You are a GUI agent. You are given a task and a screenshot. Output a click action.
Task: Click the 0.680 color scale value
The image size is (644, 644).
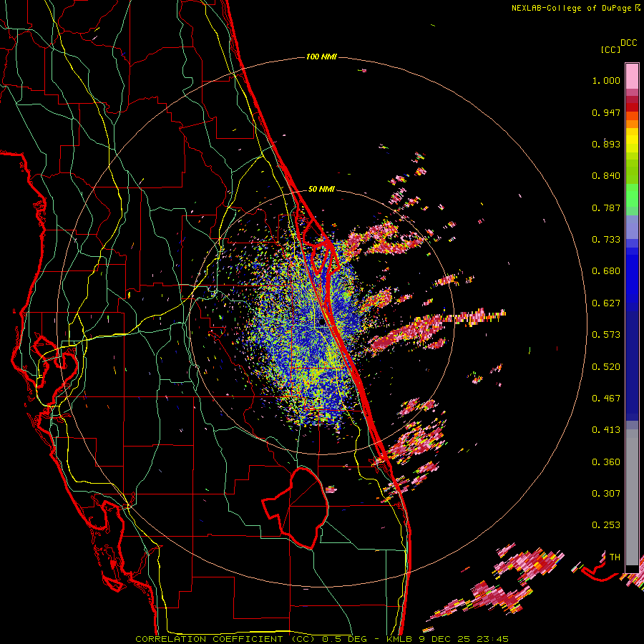coord(606,271)
